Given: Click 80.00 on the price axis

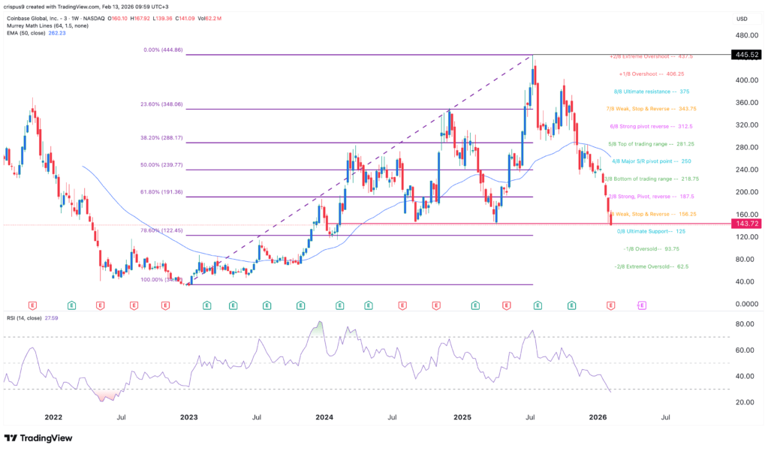Looking at the screenshot, I should [x=745, y=260].
